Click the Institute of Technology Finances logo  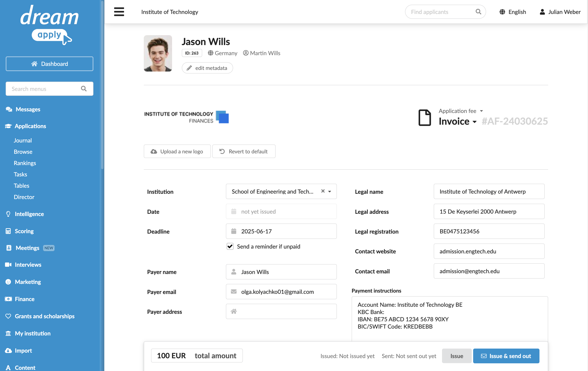coord(186,117)
